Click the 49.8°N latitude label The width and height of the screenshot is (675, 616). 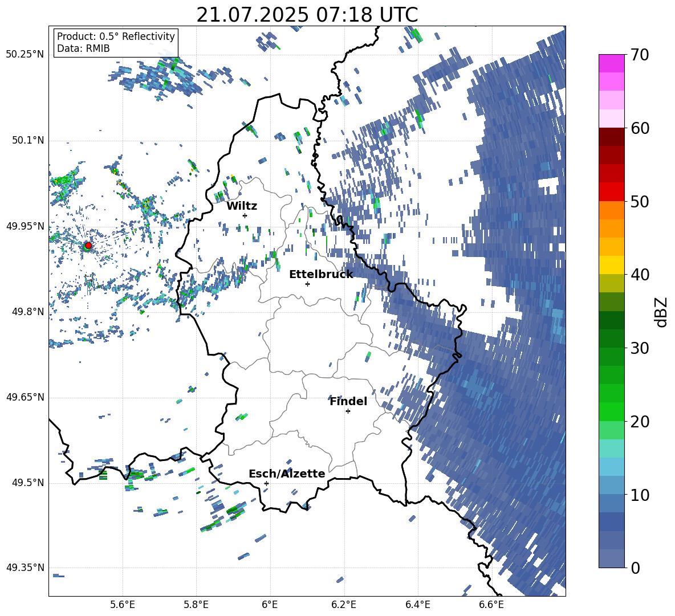click(x=28, y=312)
